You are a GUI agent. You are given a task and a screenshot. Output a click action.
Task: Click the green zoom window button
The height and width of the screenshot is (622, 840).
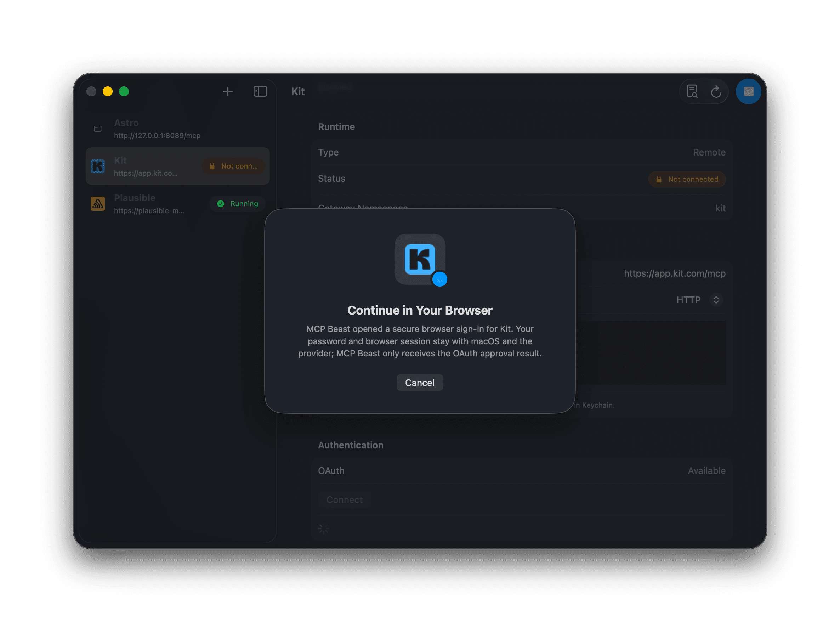(124, 91)
